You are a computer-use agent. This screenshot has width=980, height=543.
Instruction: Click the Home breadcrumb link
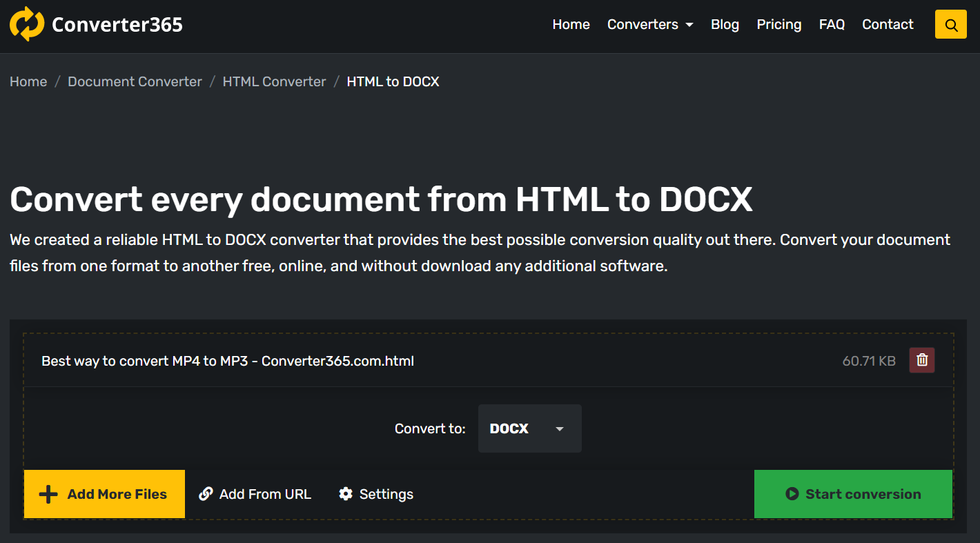click(x=28, y=81)
